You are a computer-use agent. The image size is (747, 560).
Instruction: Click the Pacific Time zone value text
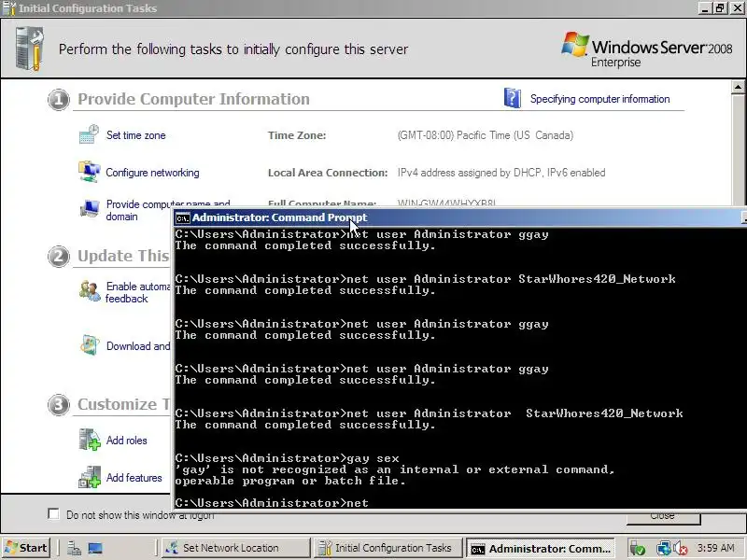click(485, 135)
